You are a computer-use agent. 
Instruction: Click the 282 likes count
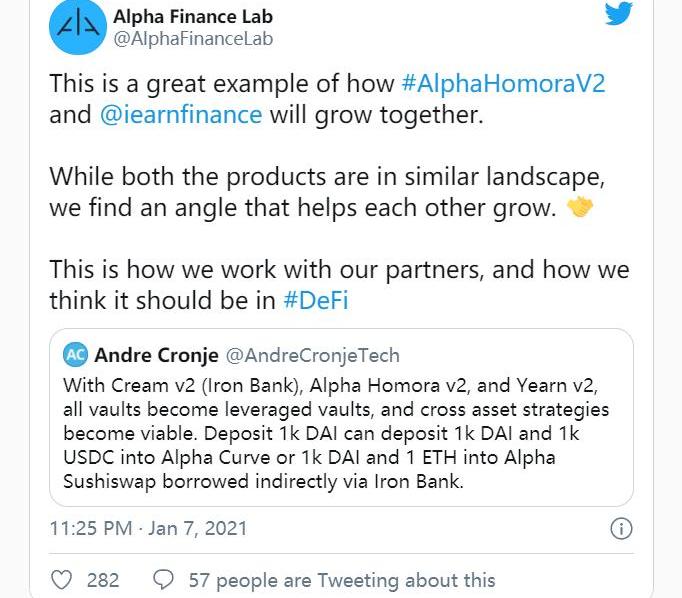pos(102,580)
